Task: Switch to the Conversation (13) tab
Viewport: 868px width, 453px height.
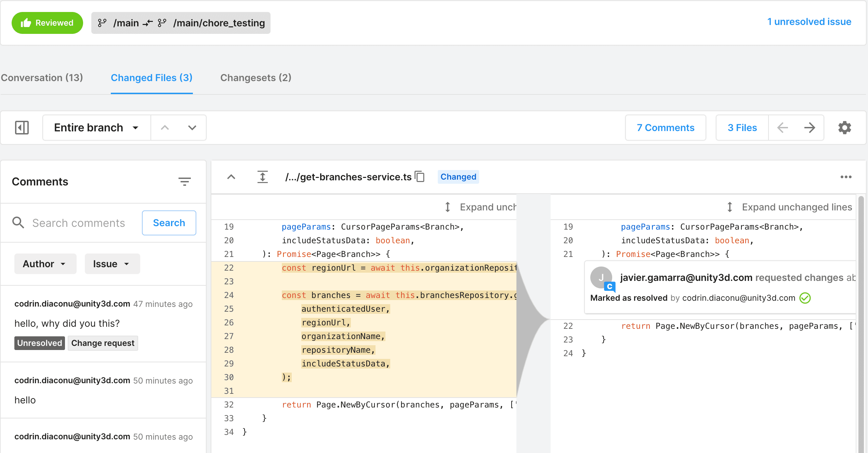Action: (x=42, y=78)
